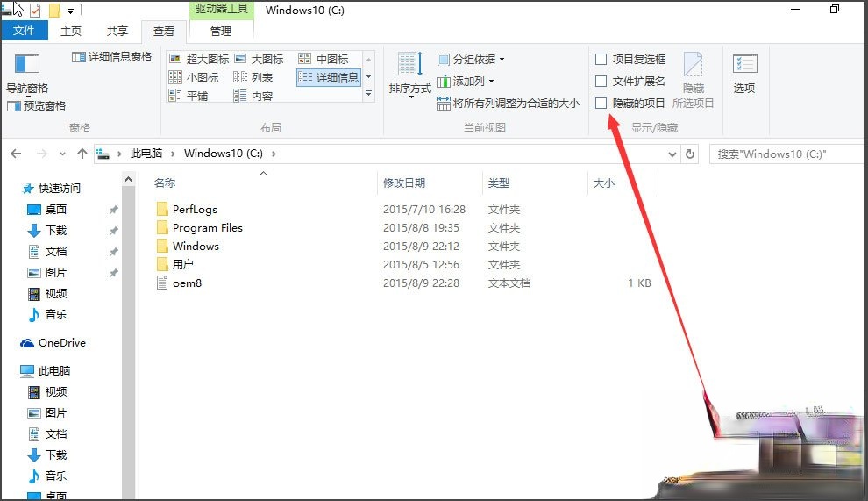Click the Drive Tools (驱动器工具) header
The image size is (868, 501).
coord(222,10)
